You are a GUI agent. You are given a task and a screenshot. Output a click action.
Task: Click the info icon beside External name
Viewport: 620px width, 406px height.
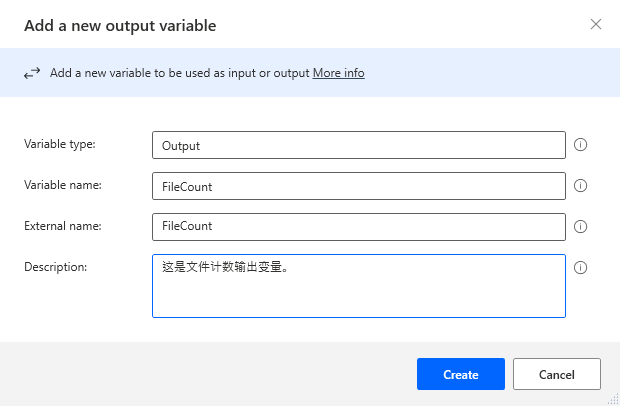[x=580, y=227]
